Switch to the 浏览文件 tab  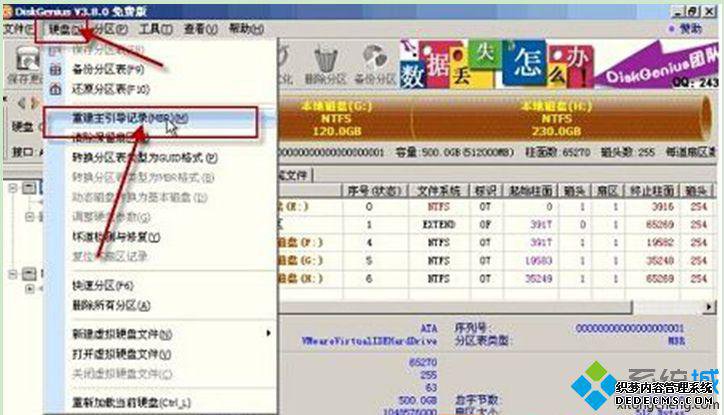click(296, 175)
